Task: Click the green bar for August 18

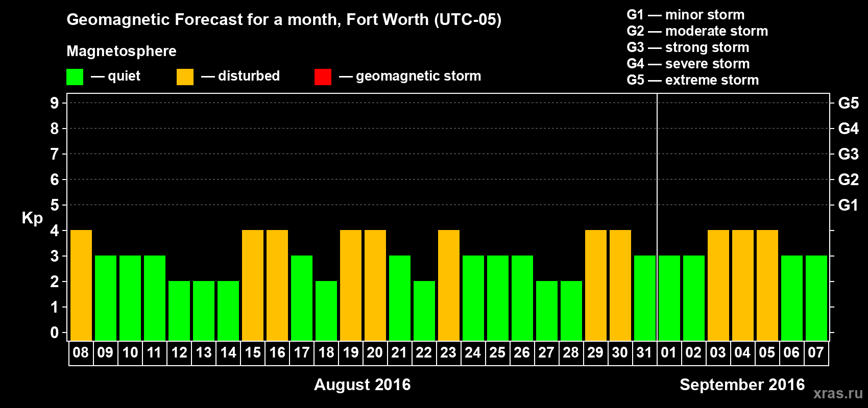Action: (326, 311)
